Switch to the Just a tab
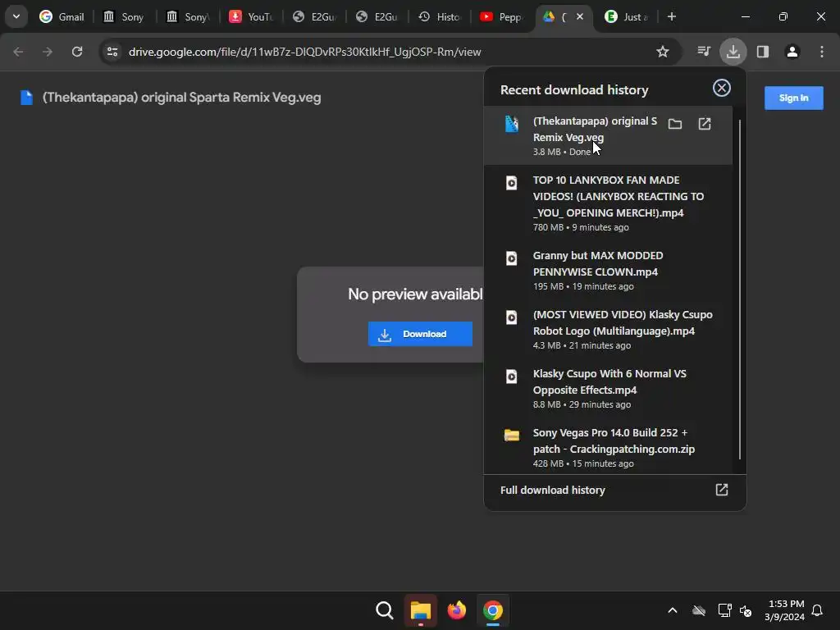 626,17
